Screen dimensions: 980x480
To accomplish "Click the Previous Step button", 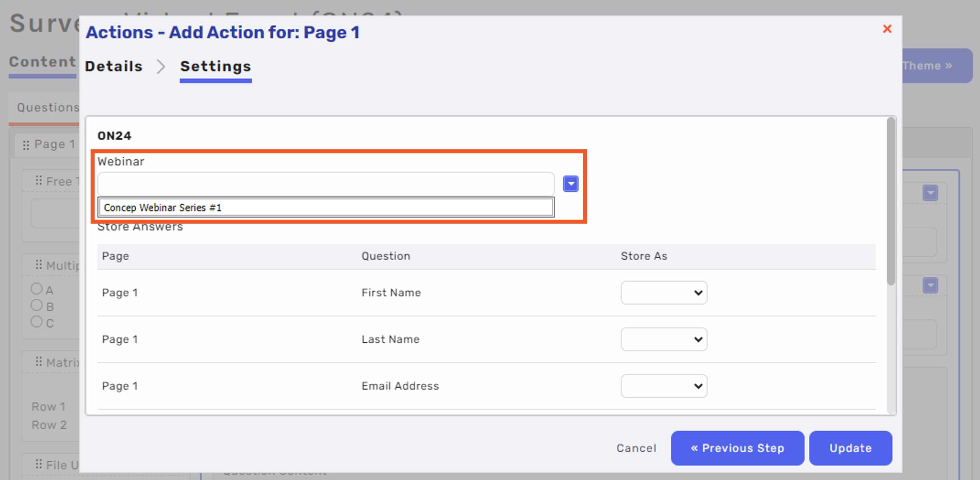I will click(x=737, y=448).
